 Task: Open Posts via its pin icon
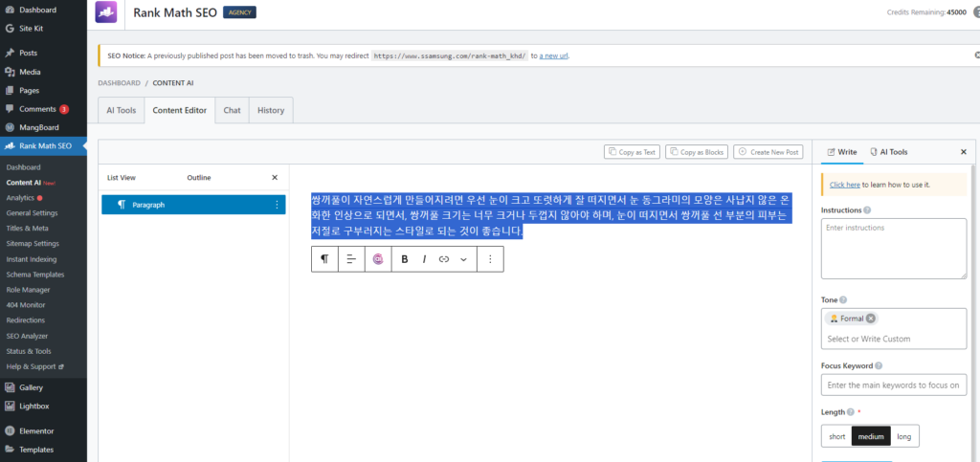(x=10, y=53)
